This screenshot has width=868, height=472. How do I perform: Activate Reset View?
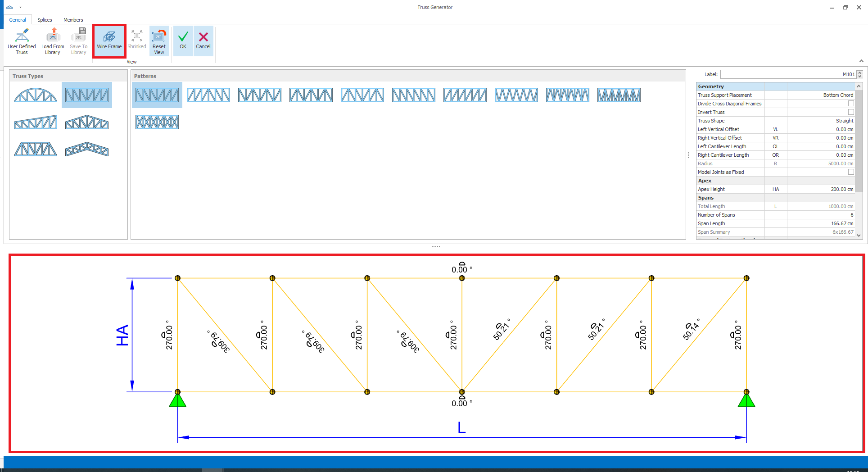click(159, 41)
